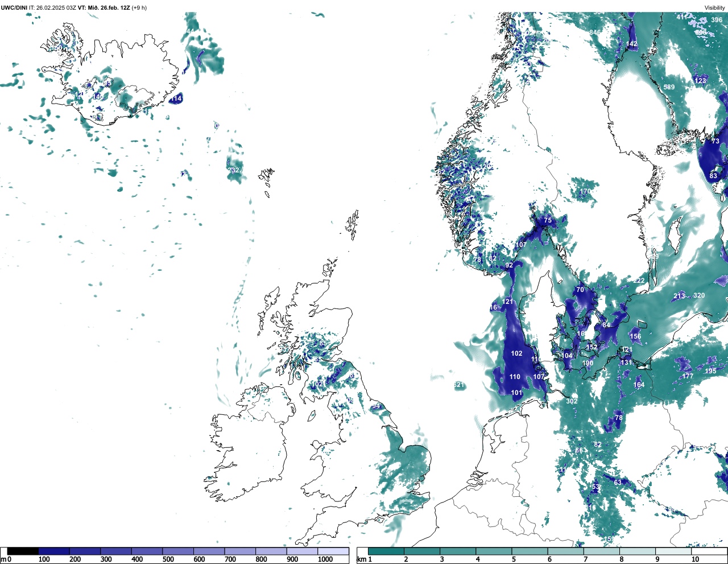Viewport: 728px width, 564px height.
Task: Select the dark teal 1–2 km legend swatch
Action: pyautogui.click(x=386, y=551)
